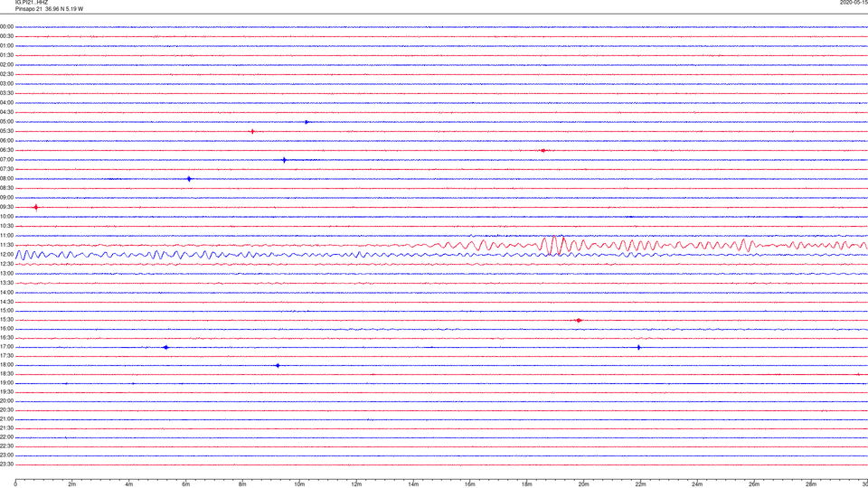Click the 10m tick label on time axis
The height and width of the screenshot is (488, 868).
point(299,484)
